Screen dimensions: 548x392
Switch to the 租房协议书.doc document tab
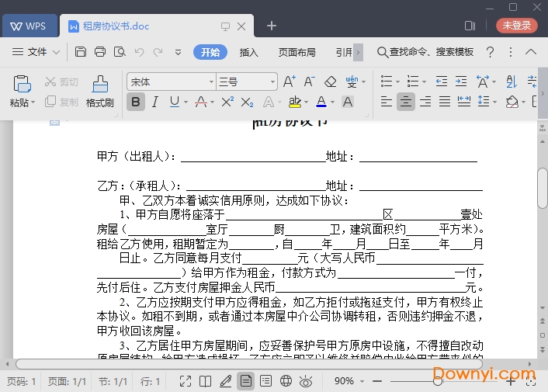click(157, 26)
